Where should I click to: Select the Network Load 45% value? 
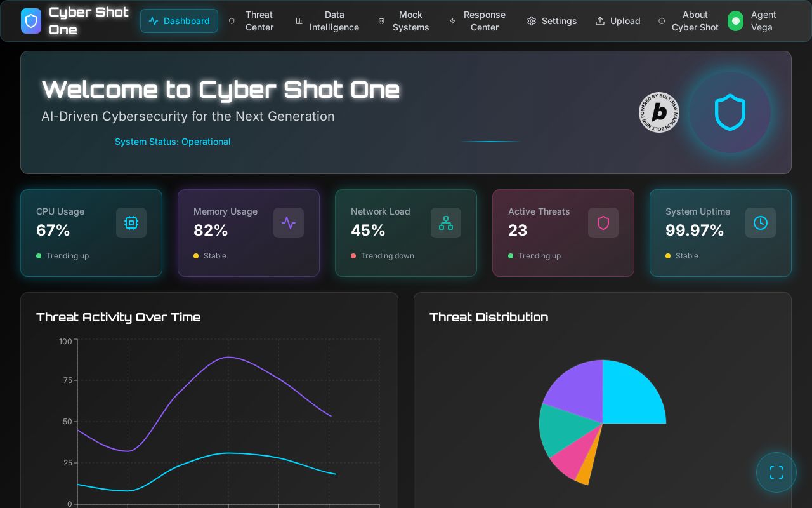(368, 231)
